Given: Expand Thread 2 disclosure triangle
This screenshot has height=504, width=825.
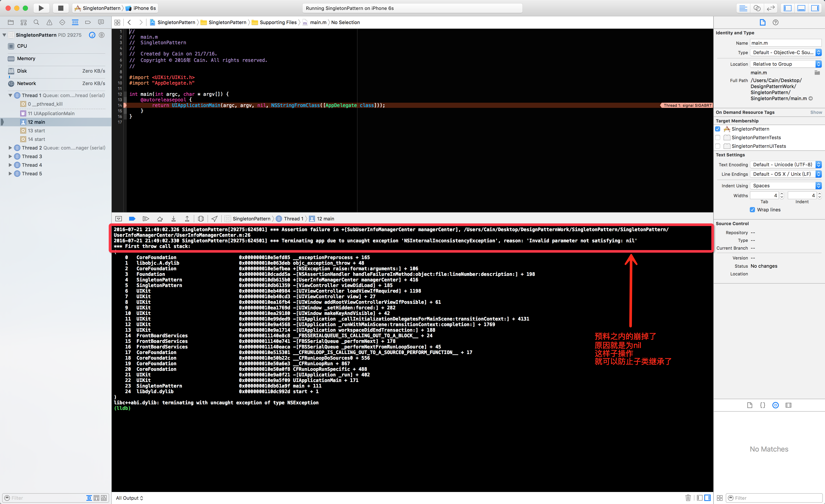Looking at the screenshot, I should point(10,148).
